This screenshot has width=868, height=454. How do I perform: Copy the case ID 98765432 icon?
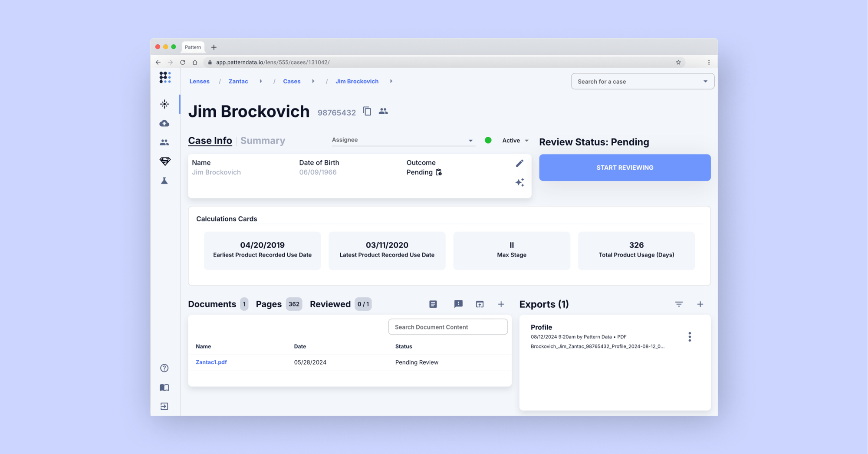(x=367, y=112)
